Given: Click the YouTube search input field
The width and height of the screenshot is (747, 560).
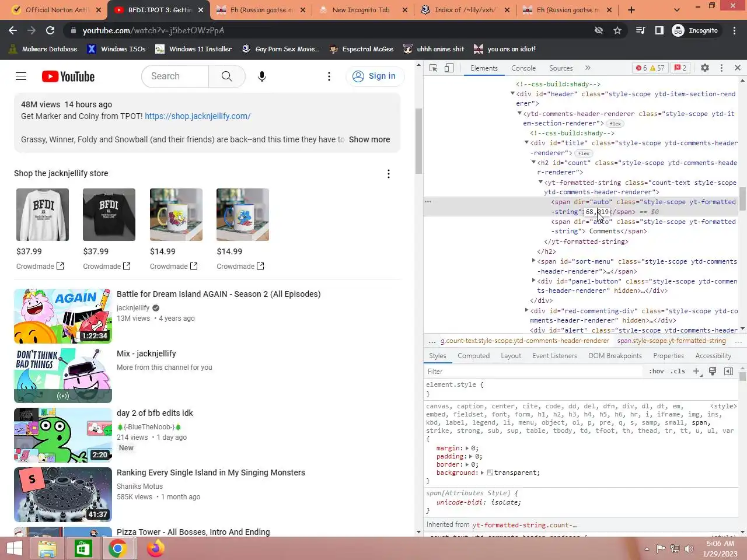Looking at the screenshot, I should click(175, 76).
